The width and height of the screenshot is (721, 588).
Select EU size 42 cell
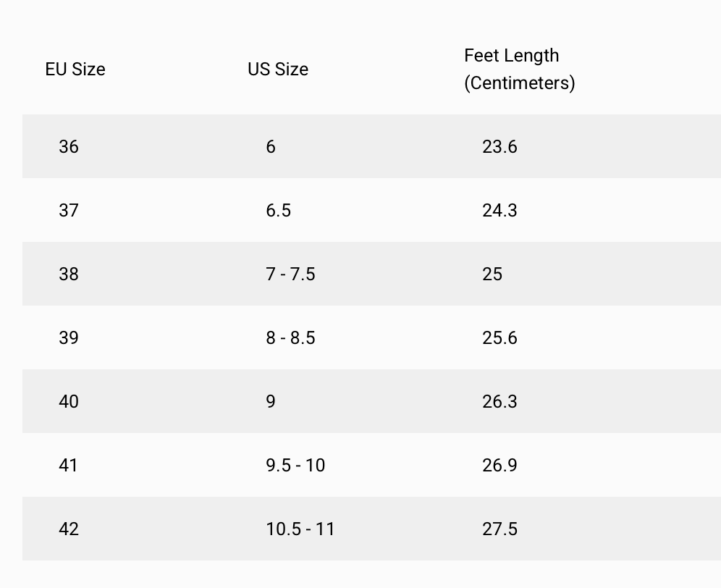[69, 529]
